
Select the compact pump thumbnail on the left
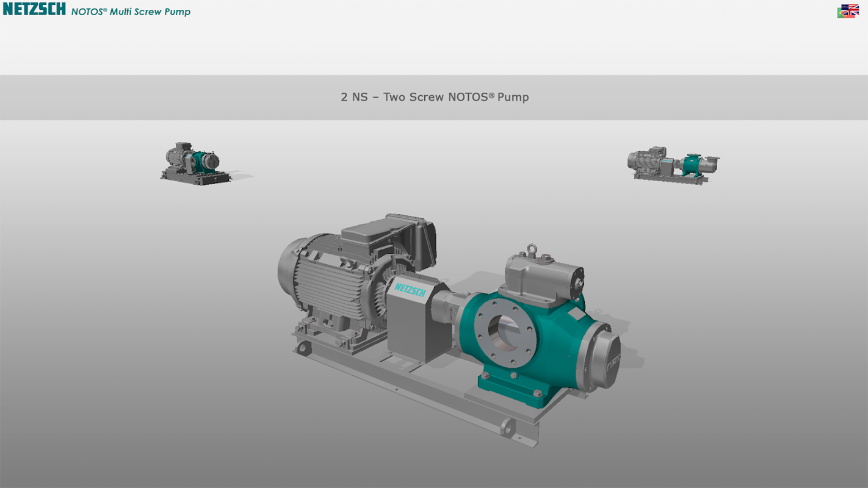196,163
